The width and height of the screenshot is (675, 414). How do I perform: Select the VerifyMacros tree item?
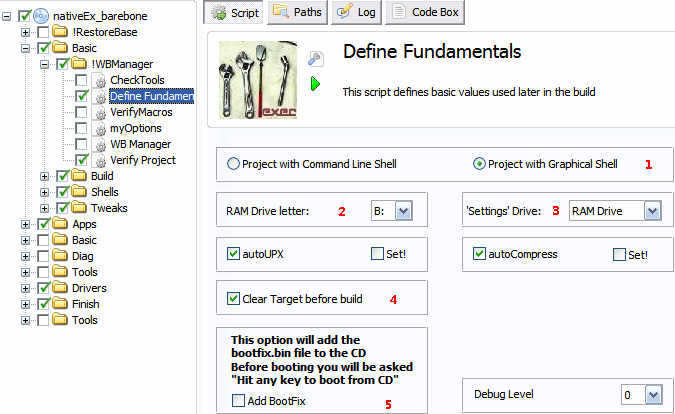[141, 112]
